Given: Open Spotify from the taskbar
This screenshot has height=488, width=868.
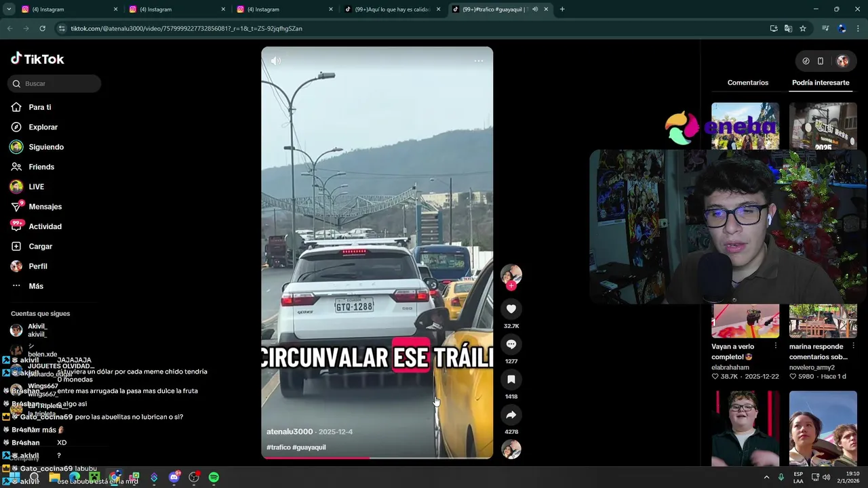Looking at the screenshot, I should tap(214, 477).
